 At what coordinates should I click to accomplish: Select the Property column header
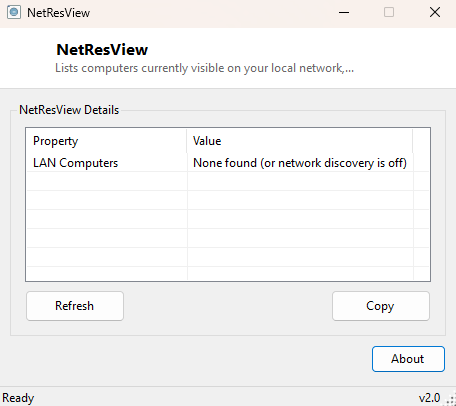point(106,141)
